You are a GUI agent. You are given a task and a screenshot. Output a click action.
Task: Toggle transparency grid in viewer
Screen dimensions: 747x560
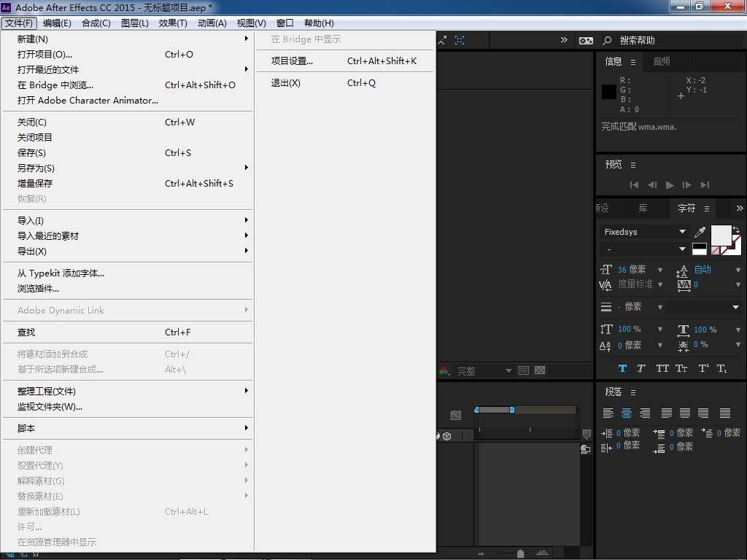tap(540, 370)
